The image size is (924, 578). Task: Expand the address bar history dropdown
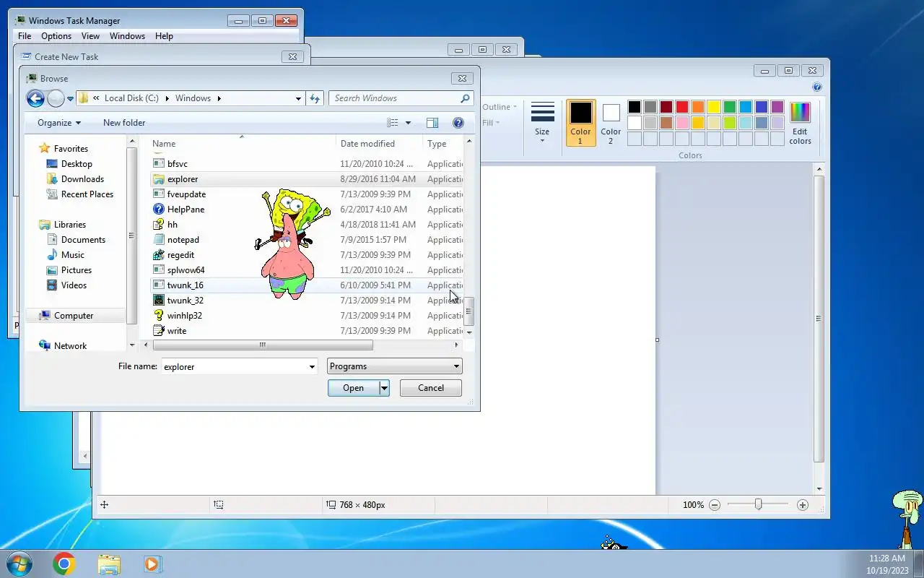coord(298,98)
